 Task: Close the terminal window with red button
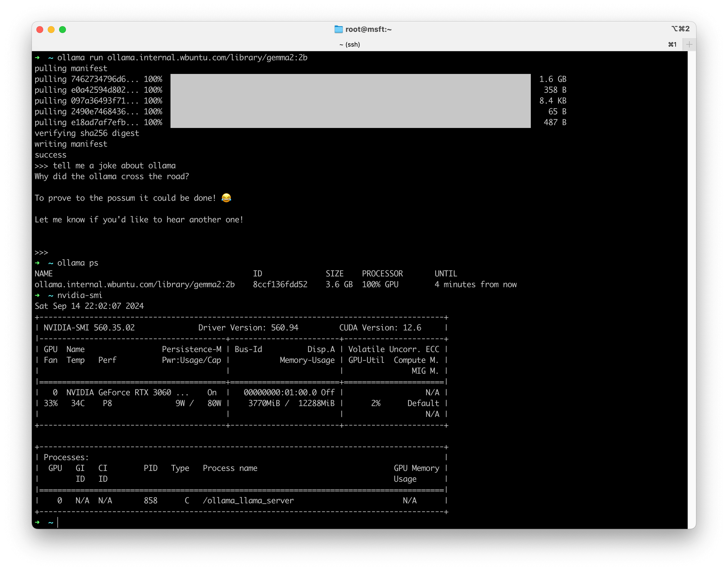tap(40, 29)
